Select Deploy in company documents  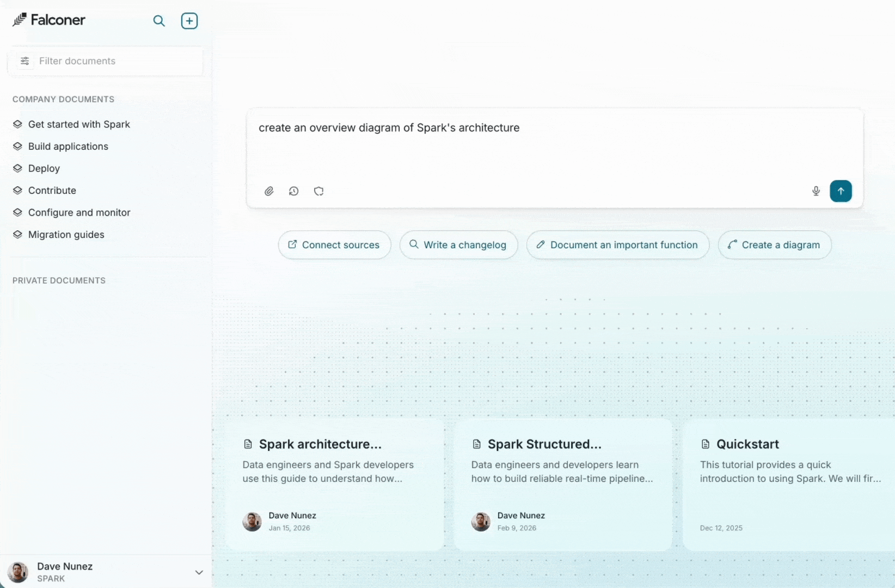pos(44,168)
